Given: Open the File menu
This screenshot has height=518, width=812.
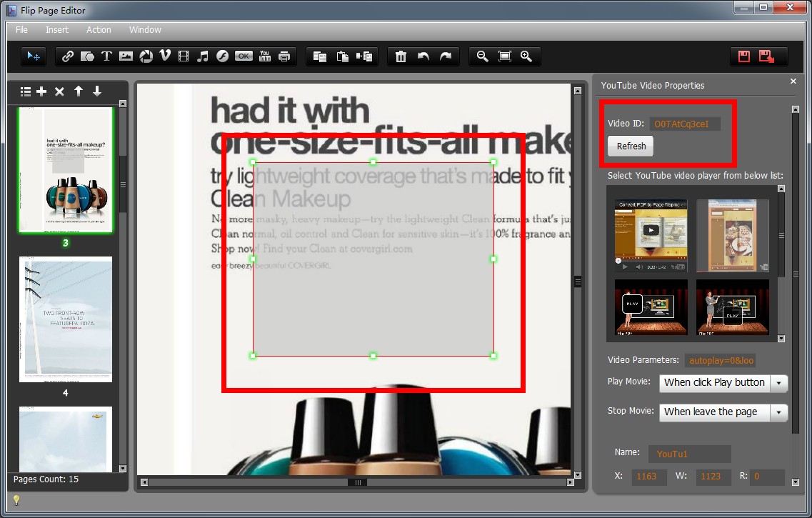Looking at the screenshot, I should coord(21,30).
